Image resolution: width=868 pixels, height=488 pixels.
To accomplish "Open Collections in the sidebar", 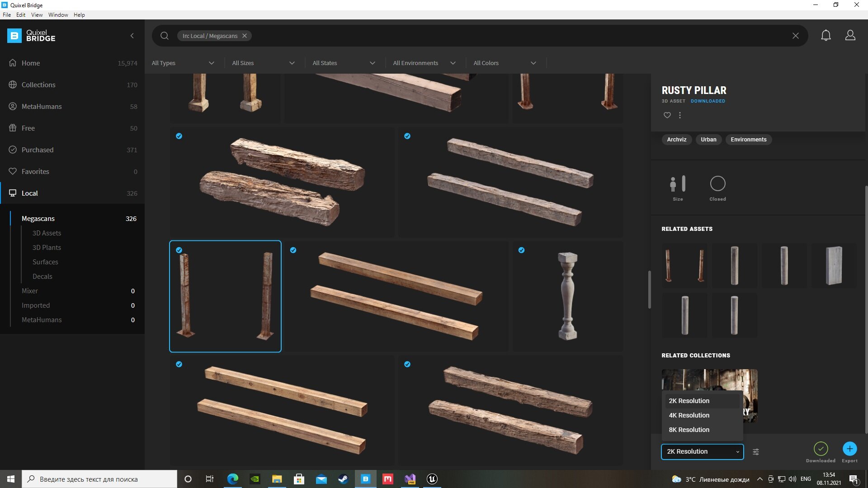I will 72,84.
